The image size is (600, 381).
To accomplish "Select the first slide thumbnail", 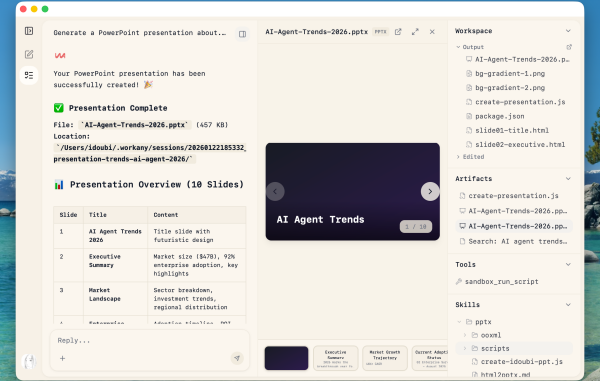I will tap(286, 358).
